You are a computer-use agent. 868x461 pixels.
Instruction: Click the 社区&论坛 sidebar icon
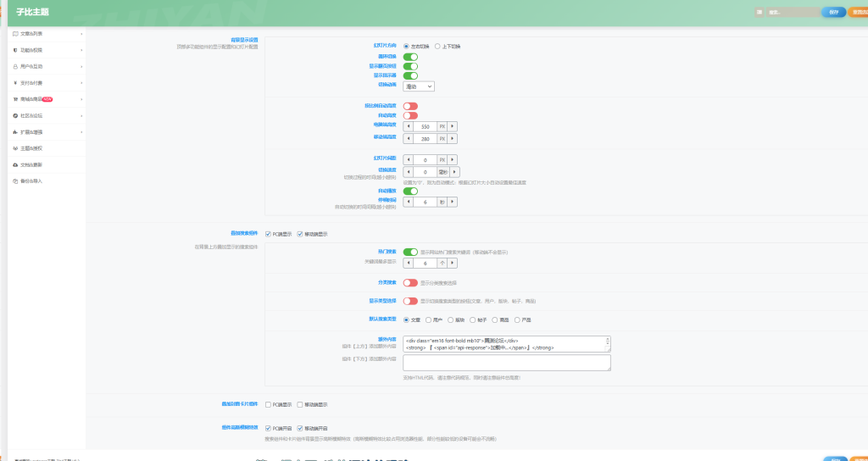pyautogui.click(x=14, y=115)
